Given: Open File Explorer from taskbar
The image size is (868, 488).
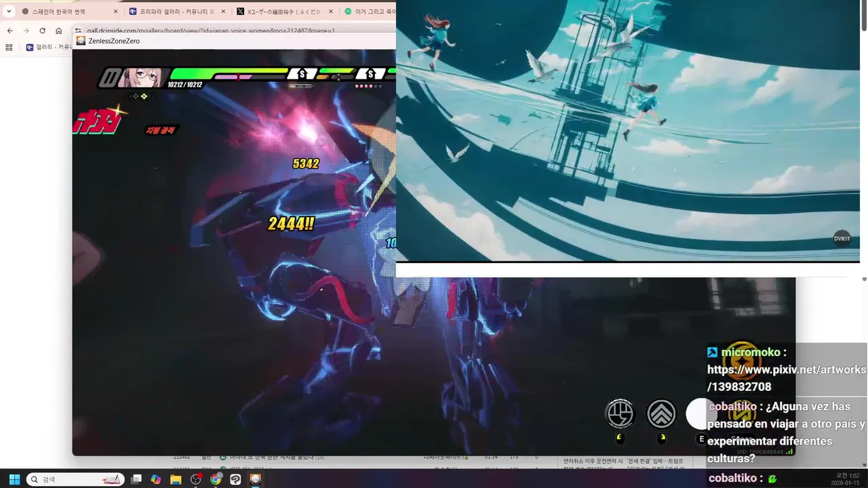Looking at the screenshot, I should point(176,479).
